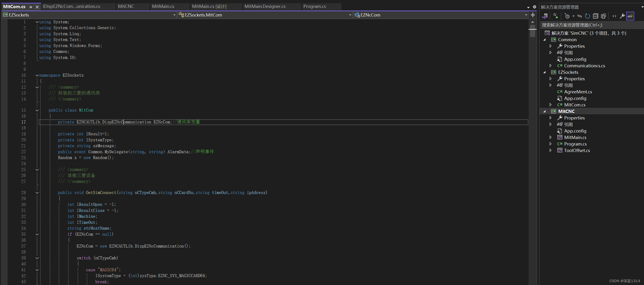
Task: Switch views with the Visual Studio solution icon
Action: coord(545,16)
